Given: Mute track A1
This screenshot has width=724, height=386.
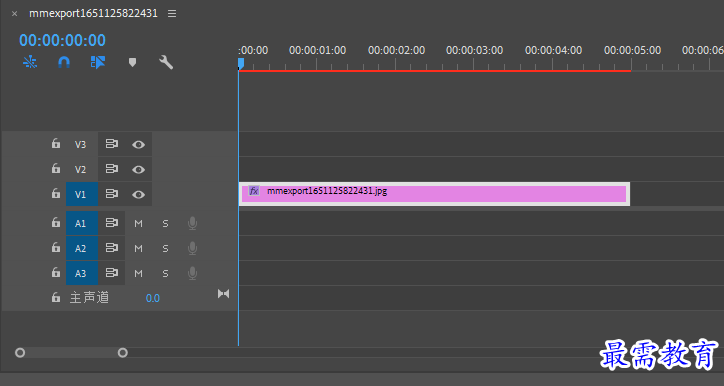Looking at the screenshot, I should point(138,224).
